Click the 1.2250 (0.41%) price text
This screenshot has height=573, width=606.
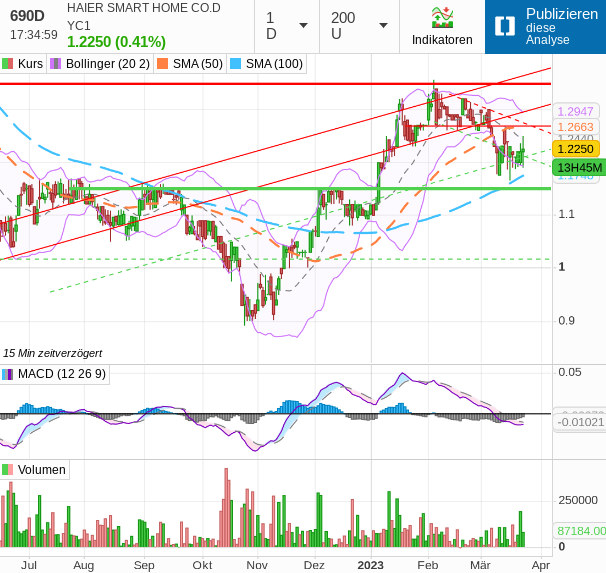116,42
